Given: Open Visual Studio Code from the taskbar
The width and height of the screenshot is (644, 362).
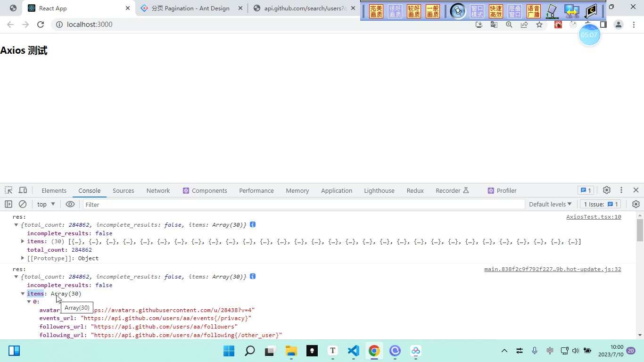Looking at the screenshot, I should click(x=354, y=351).
